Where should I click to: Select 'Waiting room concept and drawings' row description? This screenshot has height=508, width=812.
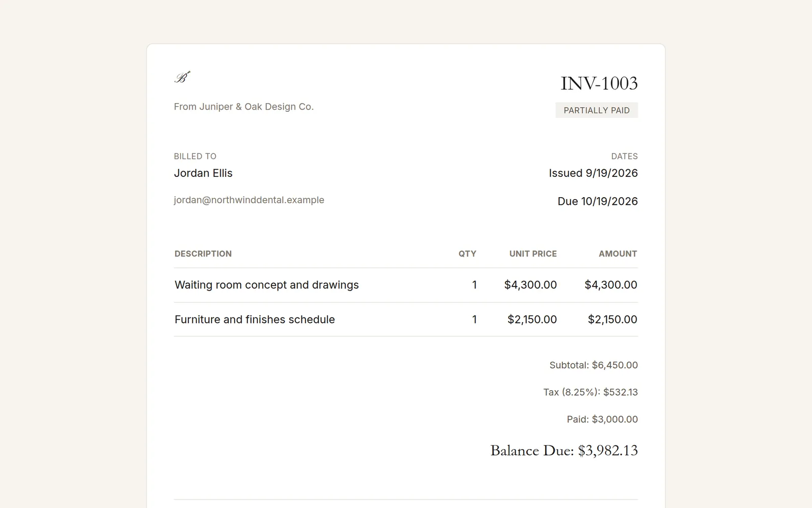266,285
